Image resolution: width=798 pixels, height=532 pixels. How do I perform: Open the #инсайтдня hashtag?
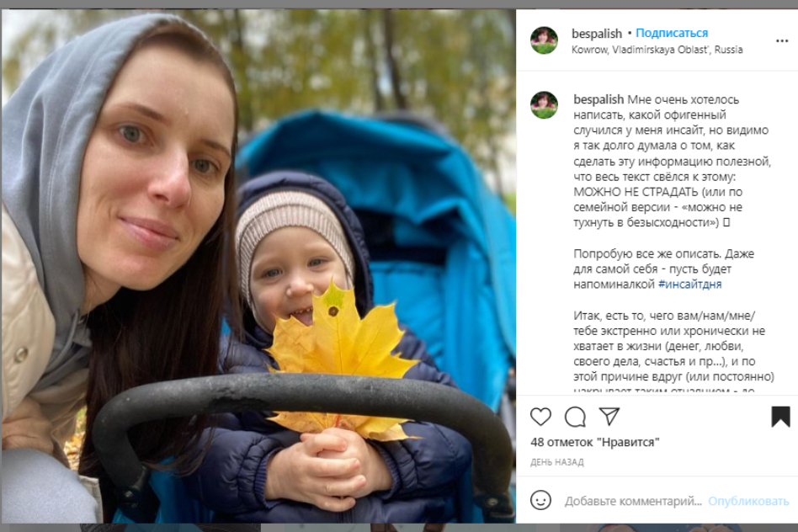click(x=689, y=284)
